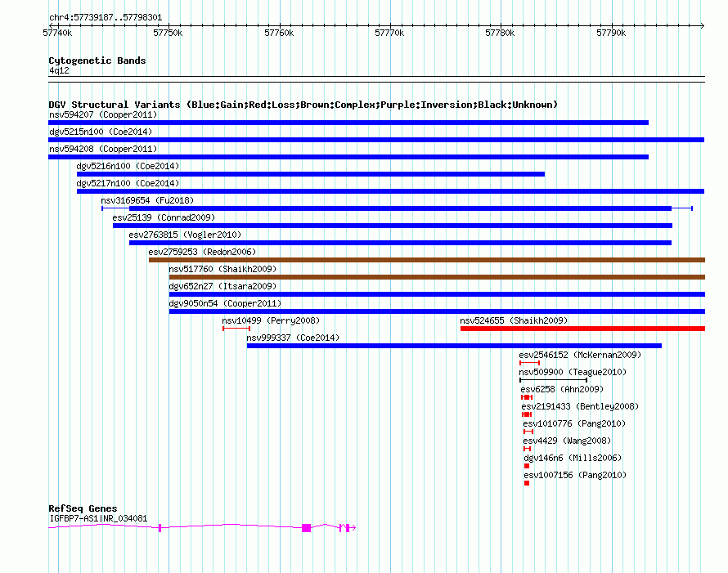The height and width of the screenshot is (573, 728).
Task: Open the dgv5216n100 (Coe2014) gain feature
Action: point(311,174)
